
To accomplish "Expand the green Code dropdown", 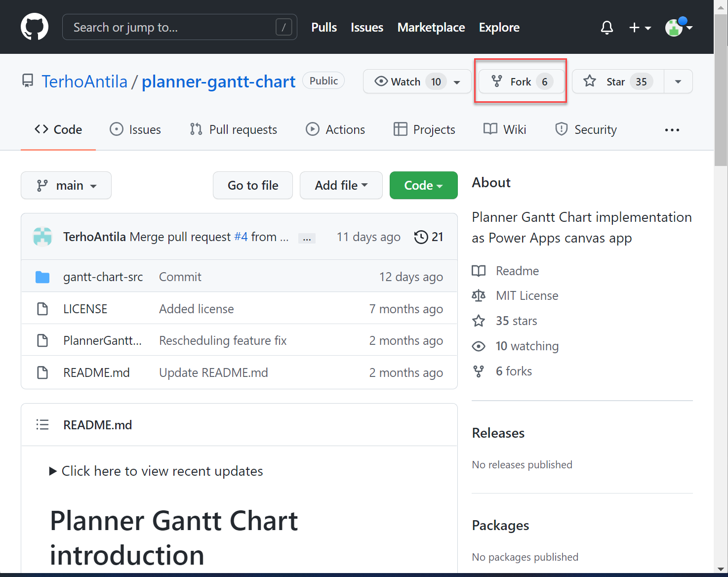I will pyautogui.click(x=423, y=186).
